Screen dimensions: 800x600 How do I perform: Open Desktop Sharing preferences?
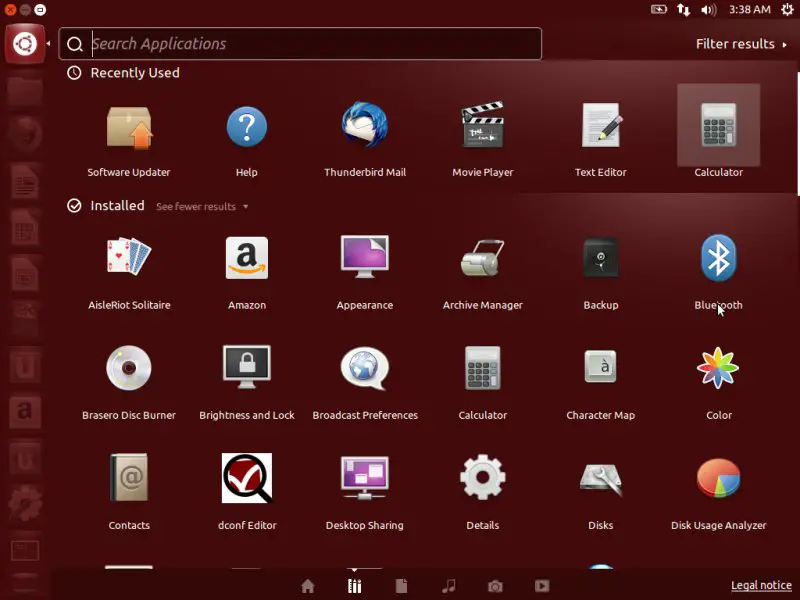point(364,478)
